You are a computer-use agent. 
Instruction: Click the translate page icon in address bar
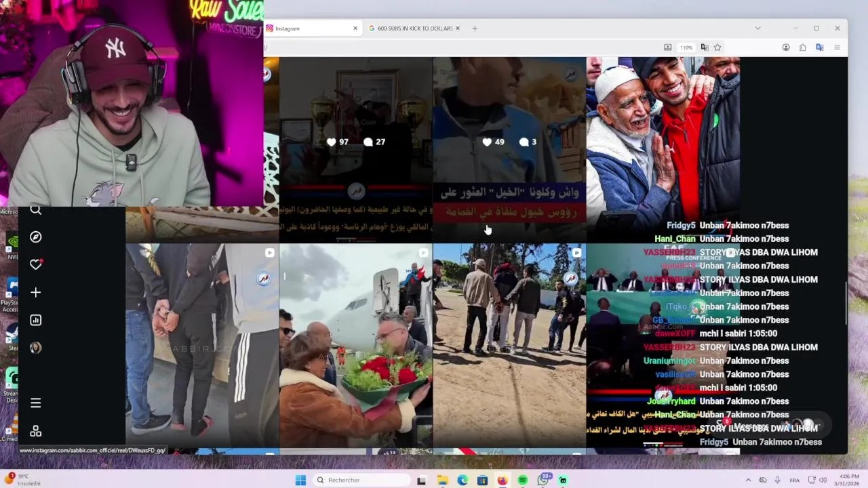(705, 47)
